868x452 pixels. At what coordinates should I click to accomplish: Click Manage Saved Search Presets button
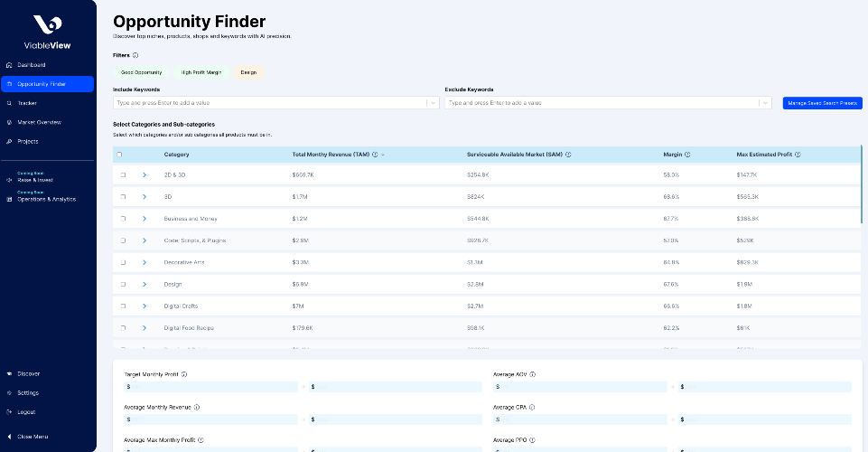click(823, 103)
